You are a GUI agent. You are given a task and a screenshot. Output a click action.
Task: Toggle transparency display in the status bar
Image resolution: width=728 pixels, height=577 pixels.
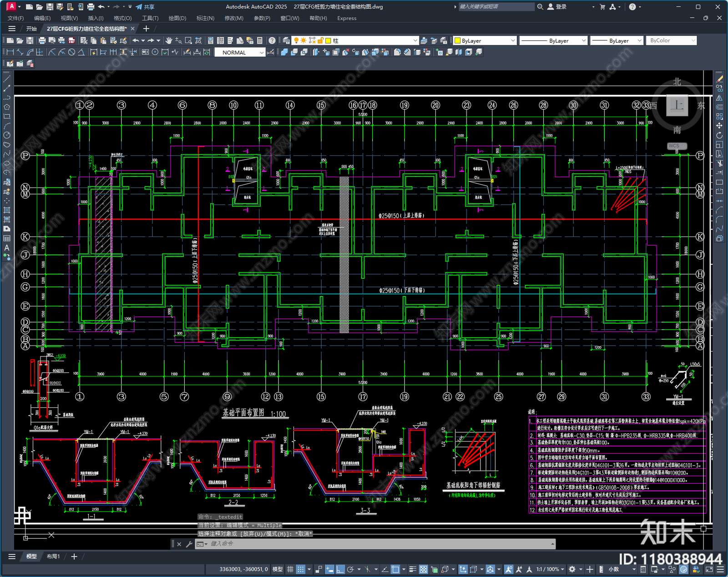tap(424, 569)
